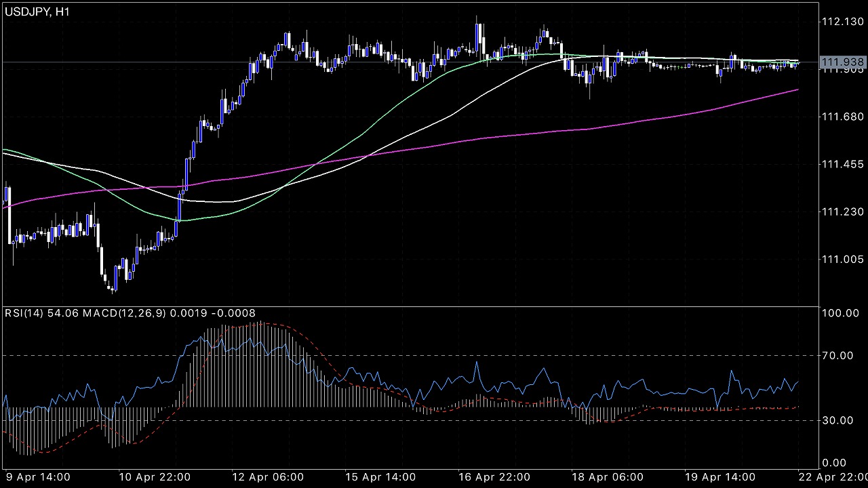Click the 111.005 price axis label

(x=842, y=260)
